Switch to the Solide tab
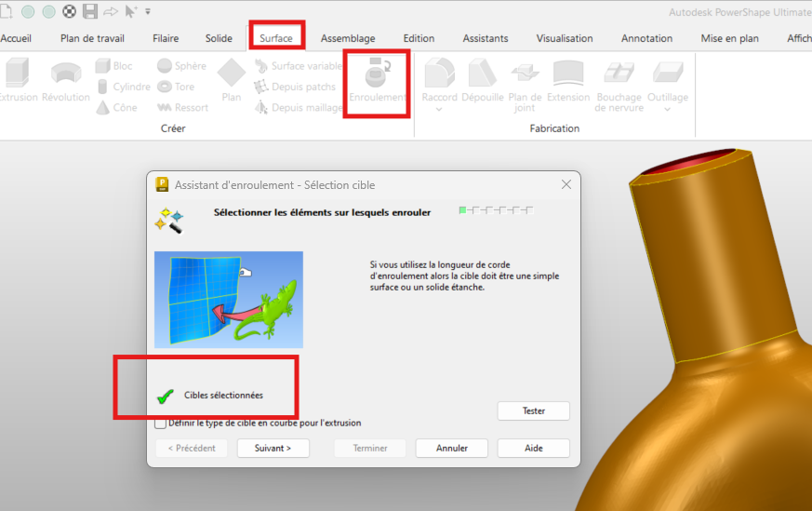The width and height of the screenshot is (812, 511). [x=219, y=38]
